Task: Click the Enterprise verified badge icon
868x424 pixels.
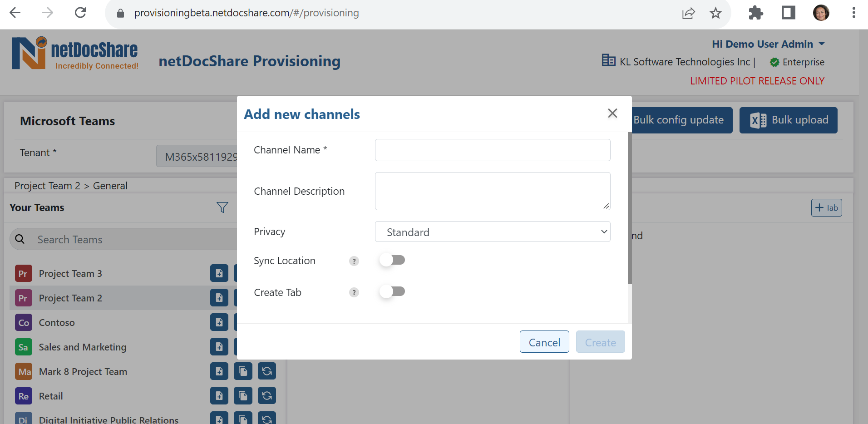Action: pos(774,62)
